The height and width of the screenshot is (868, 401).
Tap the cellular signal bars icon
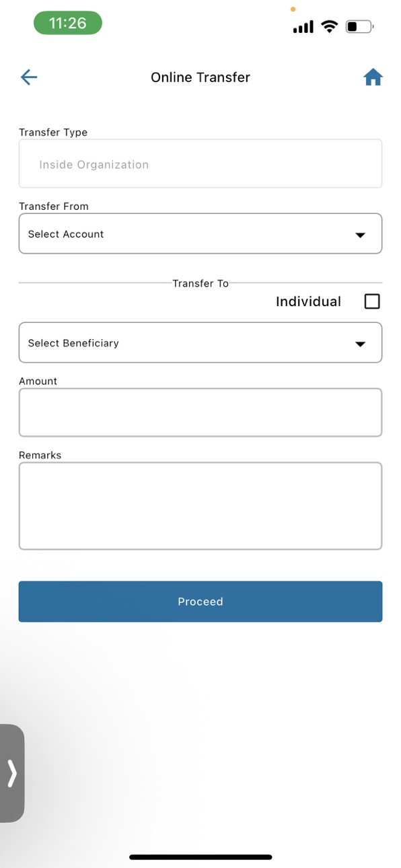click(x=303, y=27)
